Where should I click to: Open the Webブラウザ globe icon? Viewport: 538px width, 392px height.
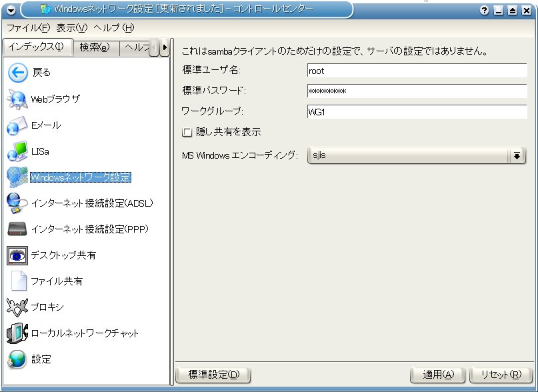pos(17,99)
